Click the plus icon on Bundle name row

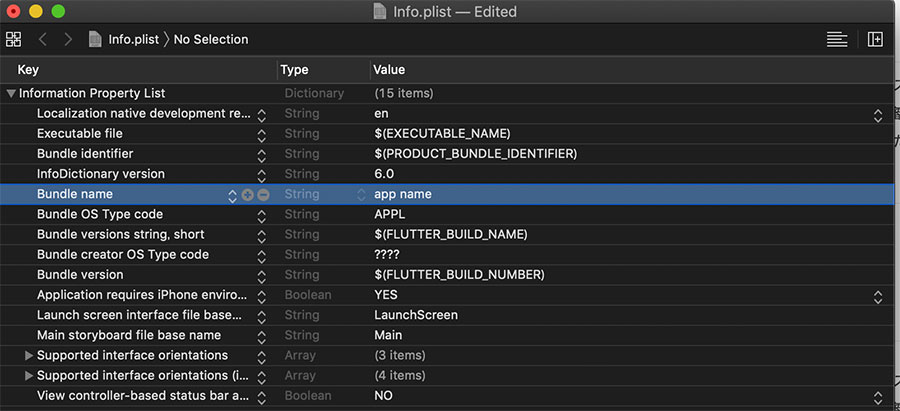(248, 194)
